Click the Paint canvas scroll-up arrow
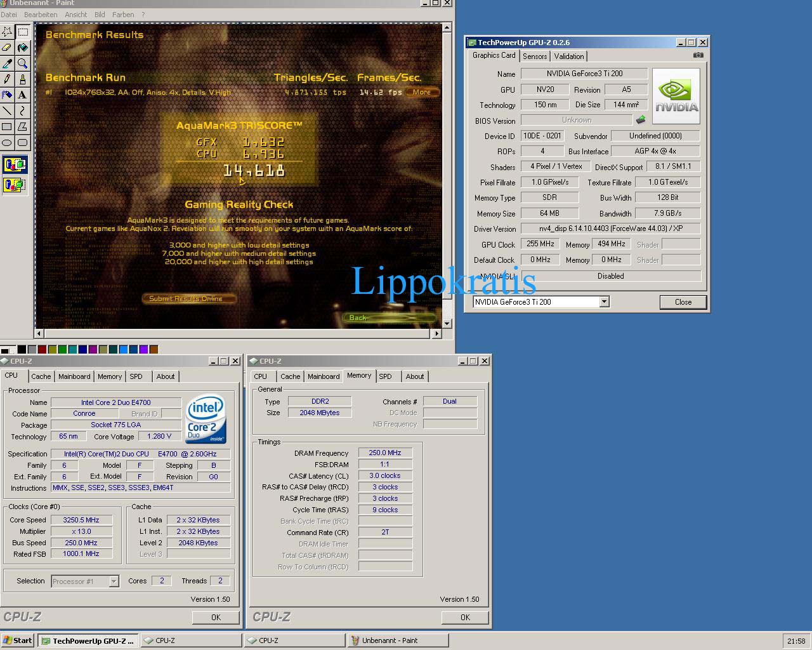Viewport: 812px width, 650px height. pos(447,27)
